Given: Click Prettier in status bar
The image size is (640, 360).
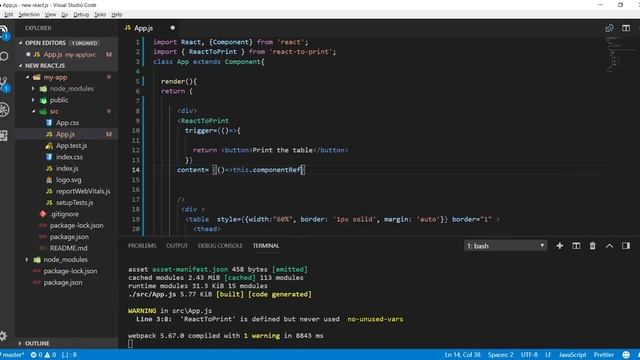Looking at the screenshot, I should tap(604, 355).
